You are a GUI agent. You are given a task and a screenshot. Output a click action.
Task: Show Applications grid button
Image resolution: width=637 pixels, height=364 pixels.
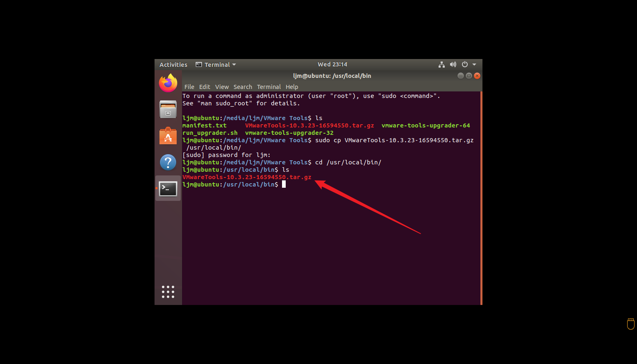(x=168, y=292)
